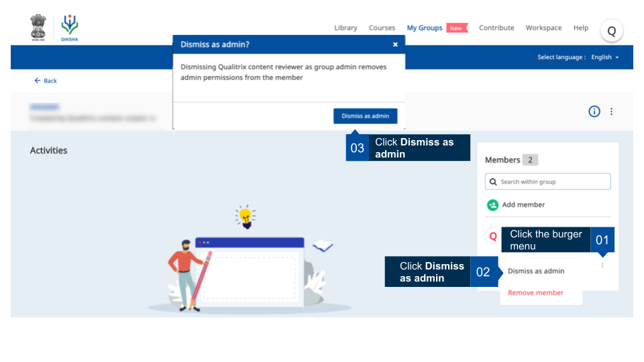Screen dimensions: 644x362
Task: Close the Dismiss as admin dialog
Action: coord(395,44)
